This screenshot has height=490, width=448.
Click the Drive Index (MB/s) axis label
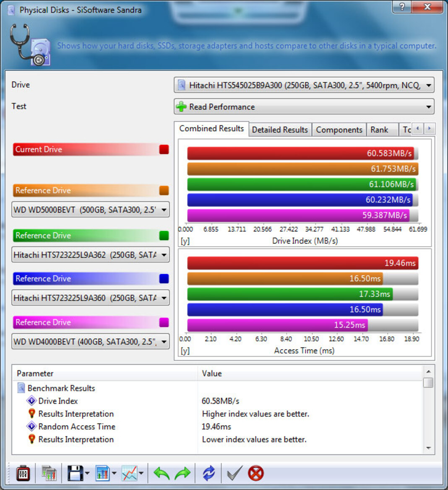(x=305, y=241)
